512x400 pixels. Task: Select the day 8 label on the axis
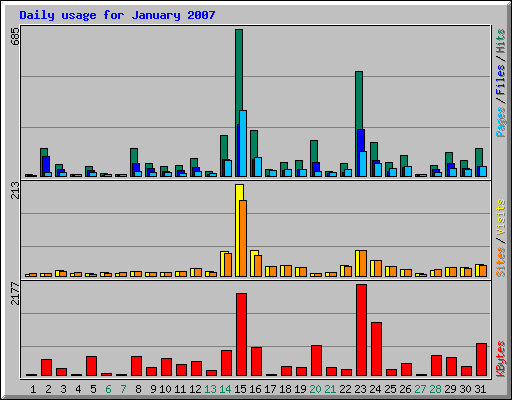[138, 389]
